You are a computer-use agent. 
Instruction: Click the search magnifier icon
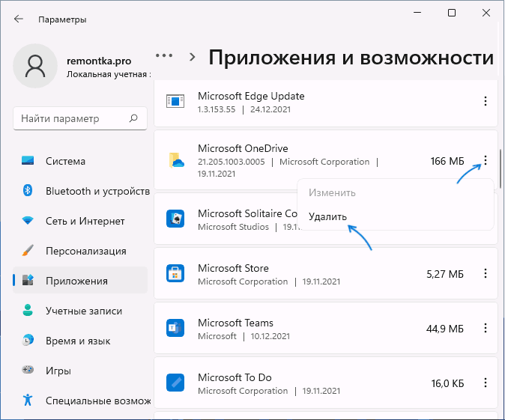coord(133,118)
